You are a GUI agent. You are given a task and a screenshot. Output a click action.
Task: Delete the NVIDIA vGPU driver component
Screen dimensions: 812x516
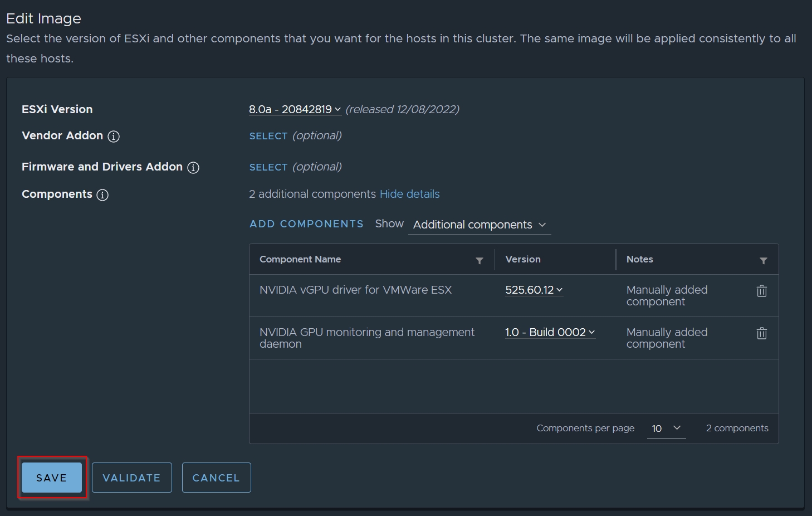pyautogui.click(x=761, y=290)
